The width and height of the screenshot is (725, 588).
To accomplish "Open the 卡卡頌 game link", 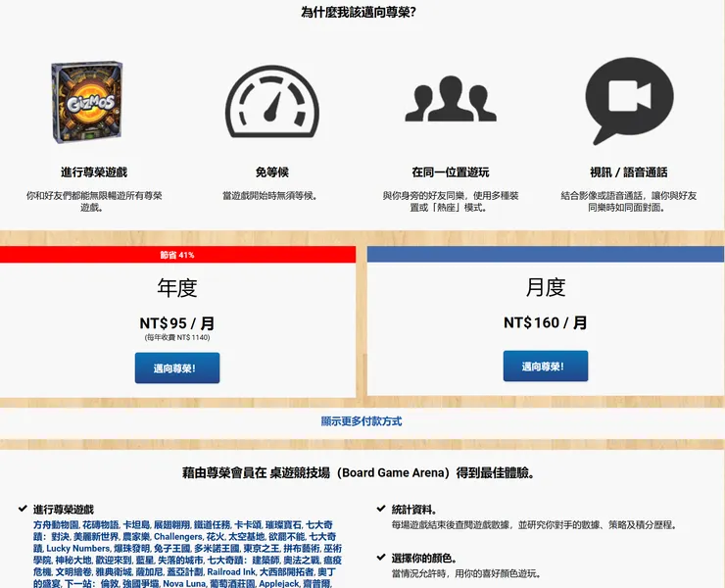I will point(247,525).
